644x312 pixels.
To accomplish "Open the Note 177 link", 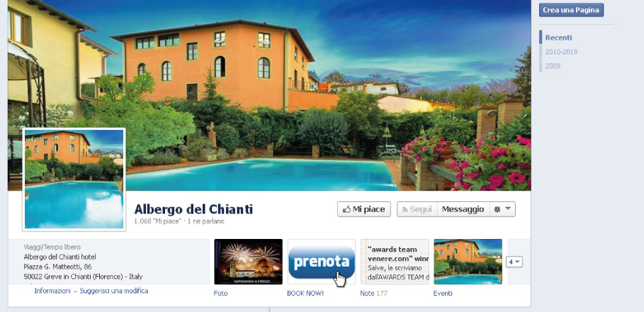I will [x=373, y=293].
